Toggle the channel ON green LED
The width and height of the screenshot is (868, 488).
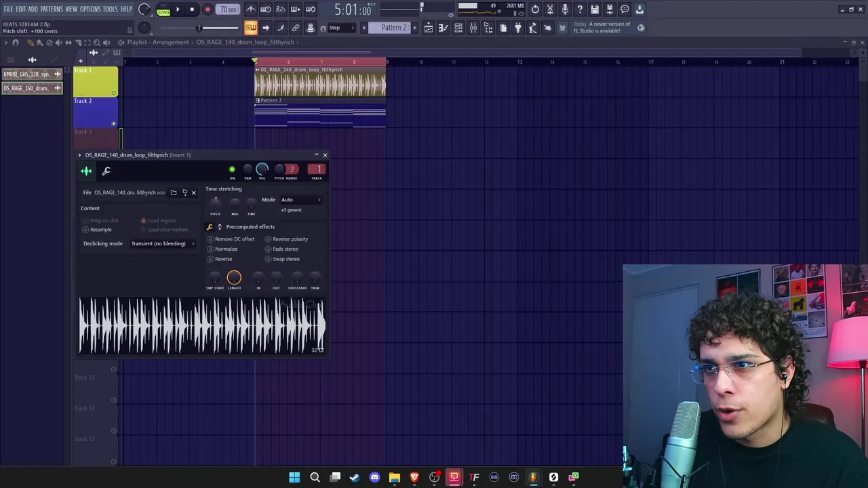pyautogui.click(x=232, y=169)
